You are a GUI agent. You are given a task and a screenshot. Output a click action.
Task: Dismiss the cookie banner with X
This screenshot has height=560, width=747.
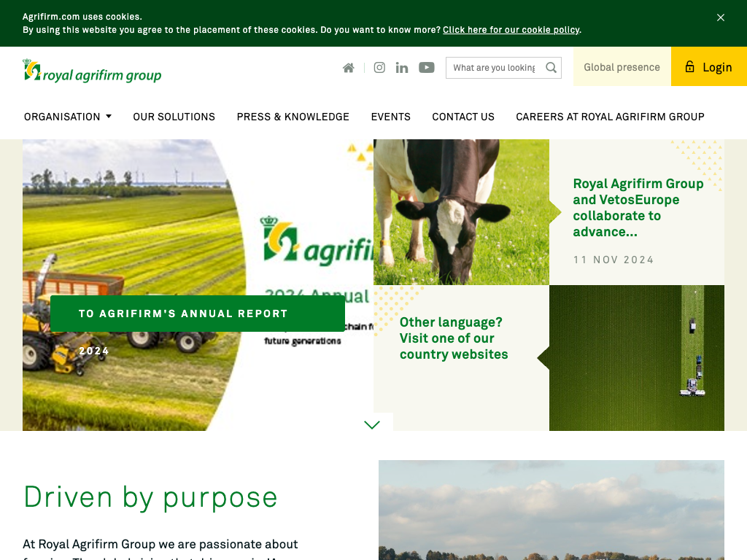point(721,17)
